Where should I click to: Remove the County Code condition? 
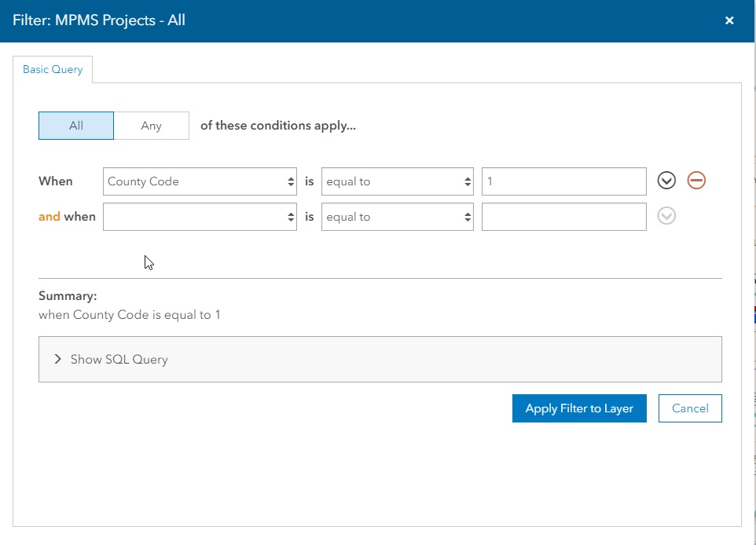pos(696,181)
